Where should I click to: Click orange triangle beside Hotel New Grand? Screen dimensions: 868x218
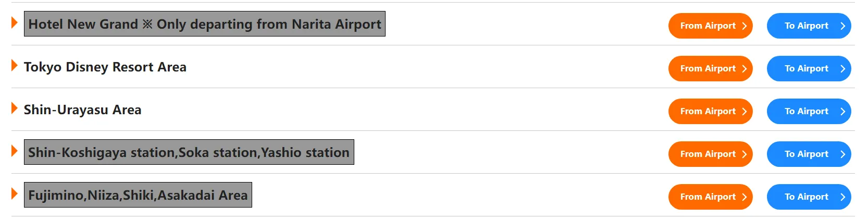coord(15,23)
